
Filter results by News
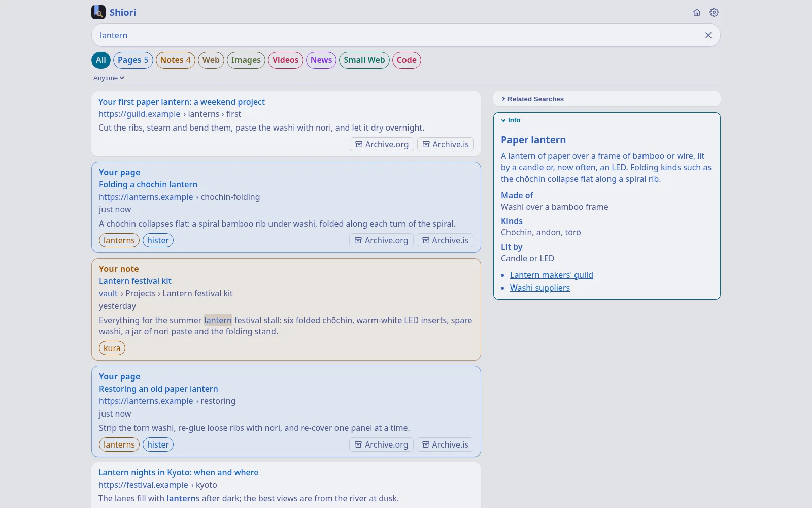[x=321, y=60]
